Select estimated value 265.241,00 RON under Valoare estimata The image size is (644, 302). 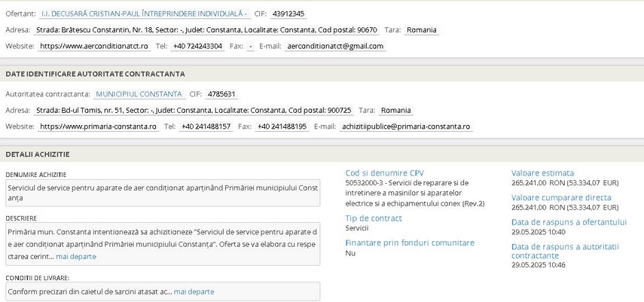[565, 183]
